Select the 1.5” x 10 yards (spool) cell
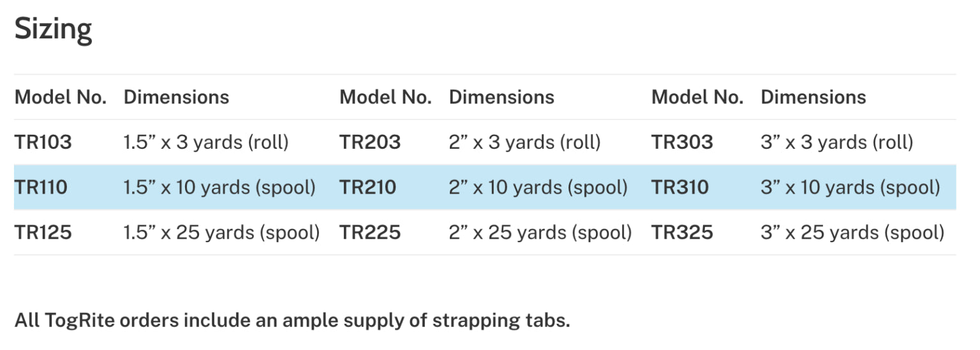 pos(219,187)
